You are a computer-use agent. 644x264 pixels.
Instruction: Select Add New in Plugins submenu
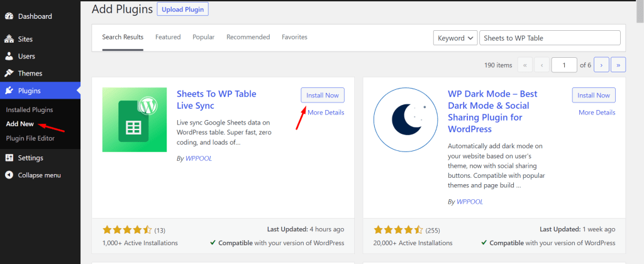pyautogui.click(x=20, y=124)
